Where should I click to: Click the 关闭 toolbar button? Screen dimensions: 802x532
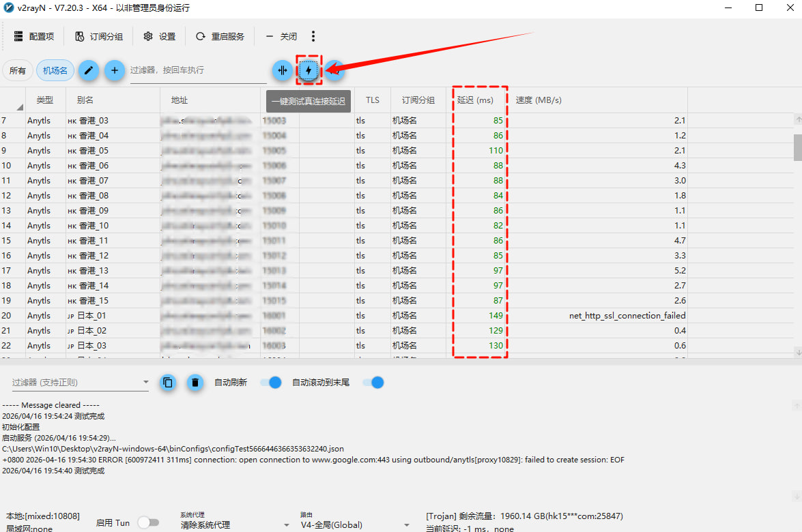[281, 36]
